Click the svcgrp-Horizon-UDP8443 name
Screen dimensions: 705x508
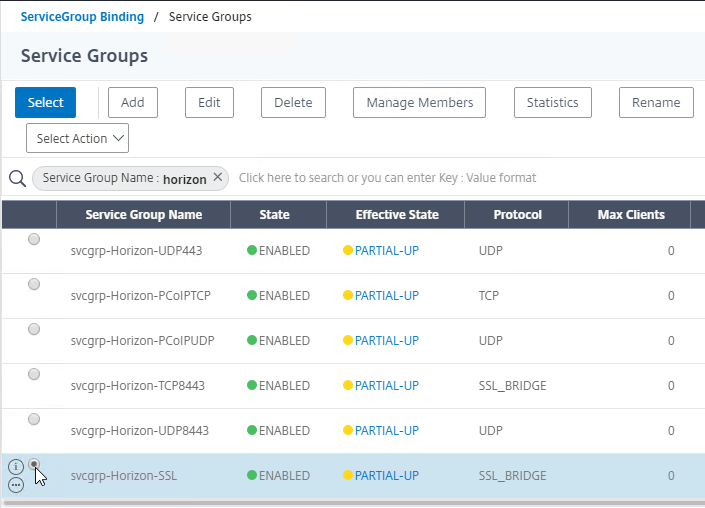[x=139, y=431]
